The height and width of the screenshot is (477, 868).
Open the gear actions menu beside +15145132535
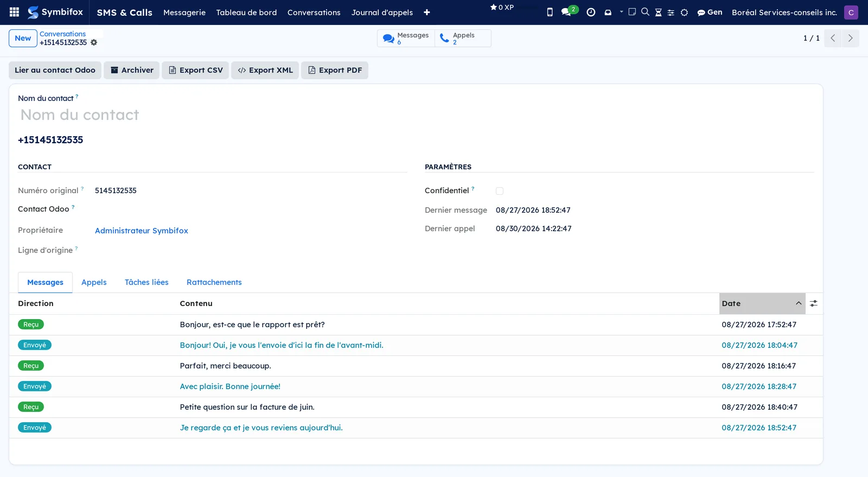[94, 42]
